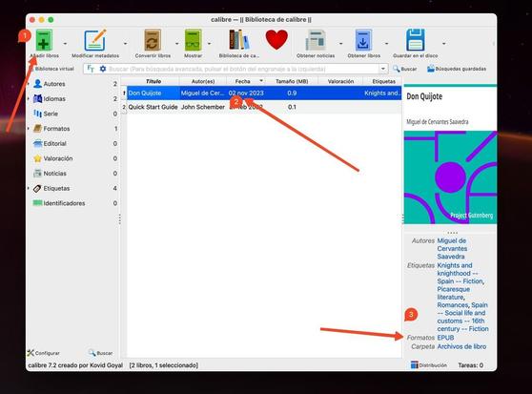The width and height of the screenshot is (532, 394).
Task: Open the Picaresque literature tag link
Action: [454, 293]
